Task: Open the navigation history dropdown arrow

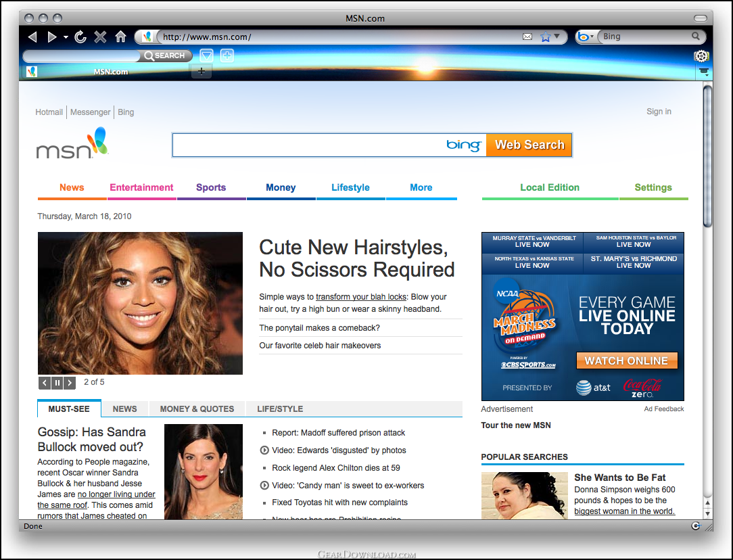Action: click(66, 37)
